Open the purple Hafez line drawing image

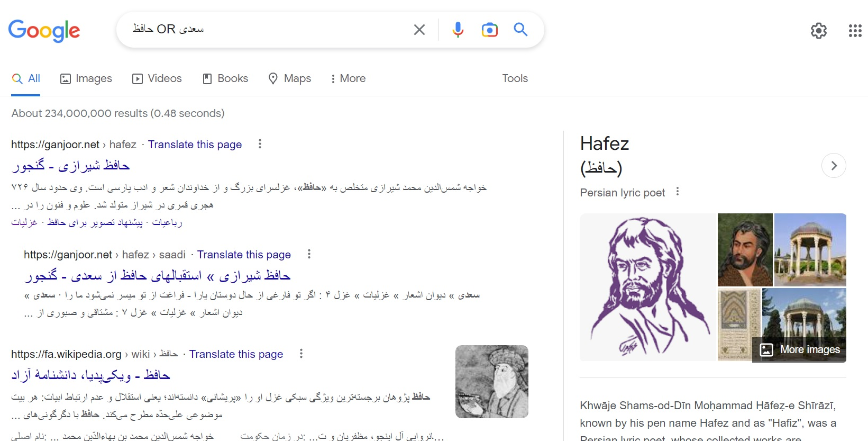(648, 287)
